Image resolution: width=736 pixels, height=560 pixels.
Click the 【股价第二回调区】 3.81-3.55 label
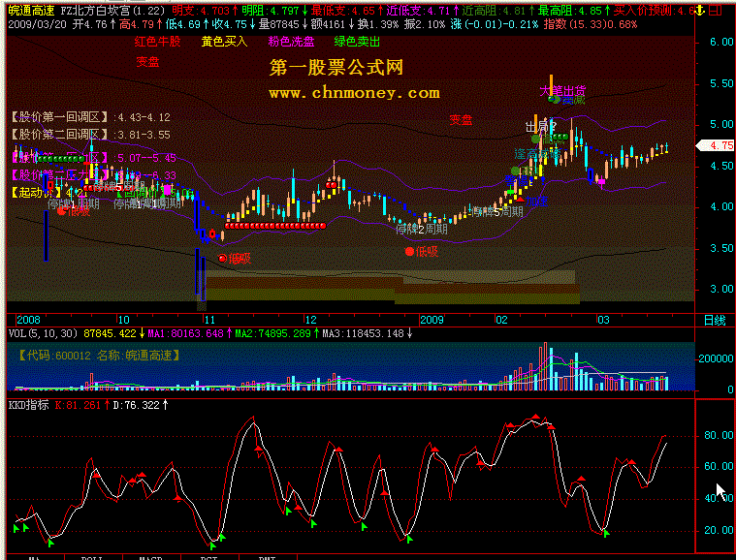click(90, 135)
